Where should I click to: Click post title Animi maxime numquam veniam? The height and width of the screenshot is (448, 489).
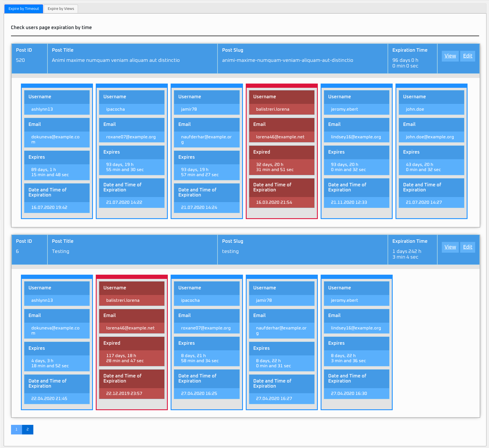[116, 60]
